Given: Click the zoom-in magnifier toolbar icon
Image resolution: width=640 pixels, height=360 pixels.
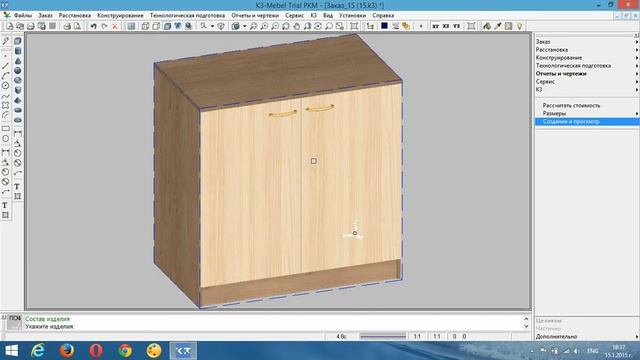Looking at the screenshot, I should pos(264,26).
